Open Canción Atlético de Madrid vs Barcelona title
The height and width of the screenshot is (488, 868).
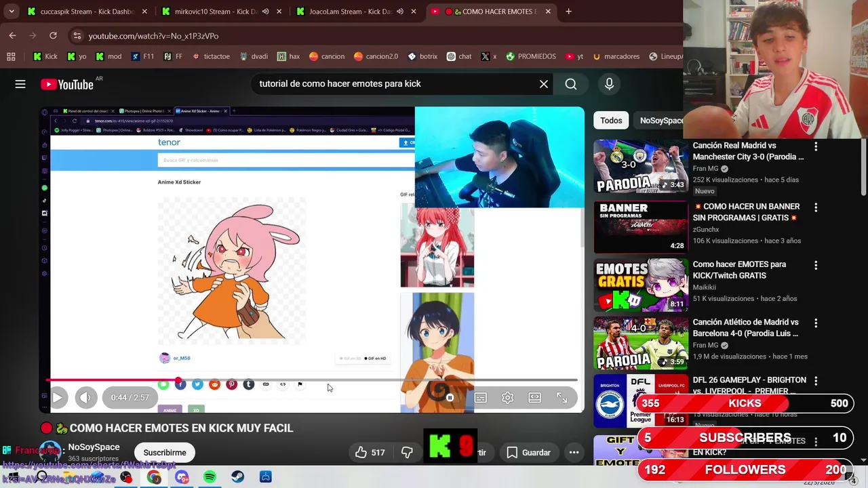tap(745, 328)
